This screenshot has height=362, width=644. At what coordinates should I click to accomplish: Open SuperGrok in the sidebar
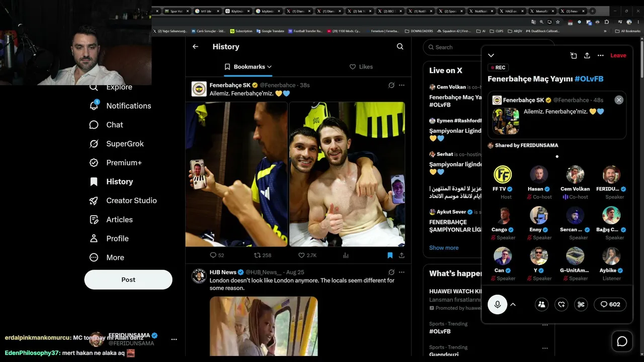click(116, 144)
